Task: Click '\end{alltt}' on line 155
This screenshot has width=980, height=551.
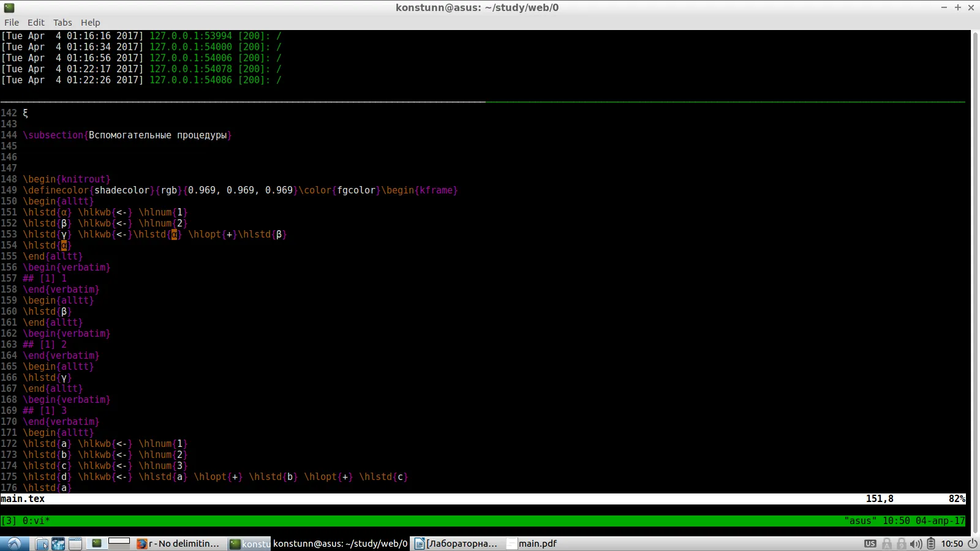Action: [53, 257]
